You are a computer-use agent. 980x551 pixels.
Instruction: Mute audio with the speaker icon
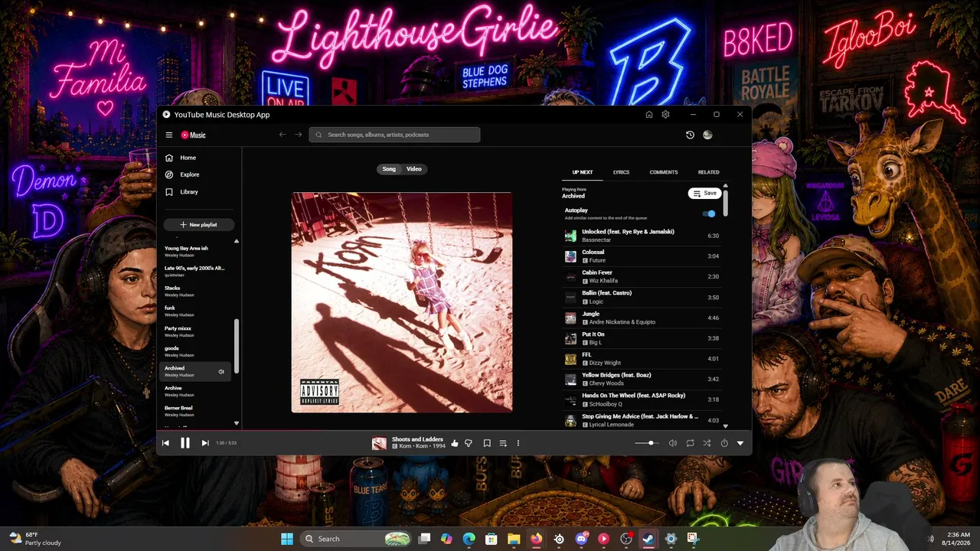673,443
